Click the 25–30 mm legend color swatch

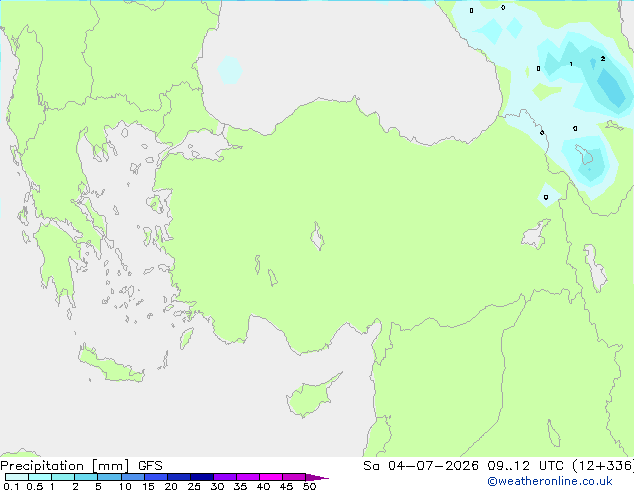pyautogui.click(x=202, y=477)
